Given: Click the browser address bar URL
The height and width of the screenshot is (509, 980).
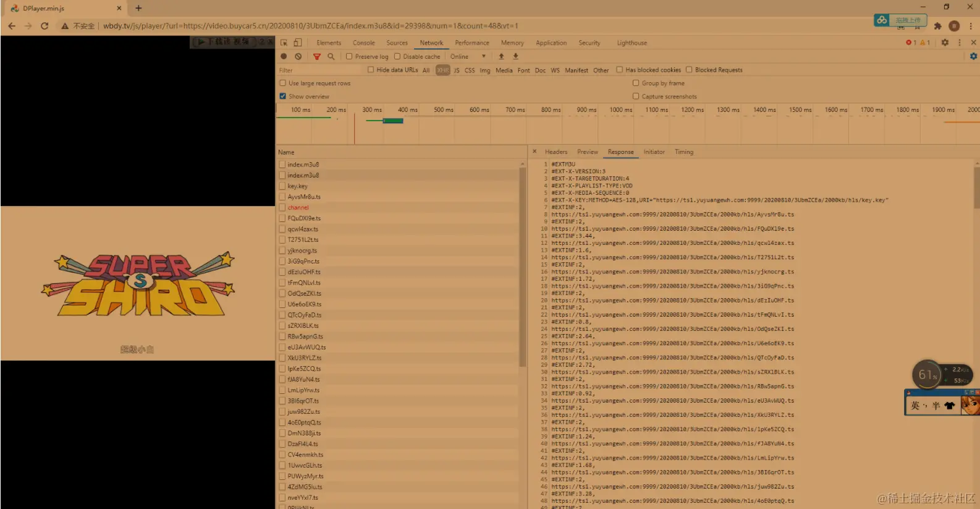Looking at the screenshot, I should click(311, 26).
